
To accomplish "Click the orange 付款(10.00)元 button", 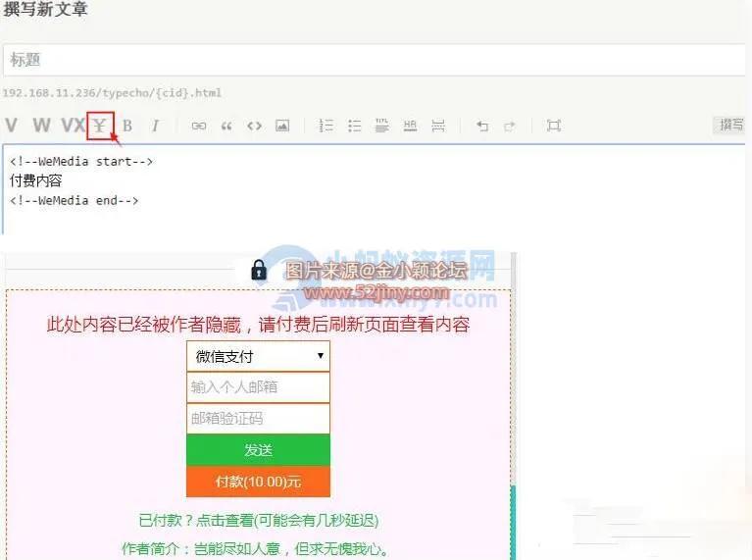I will (258, 482).
